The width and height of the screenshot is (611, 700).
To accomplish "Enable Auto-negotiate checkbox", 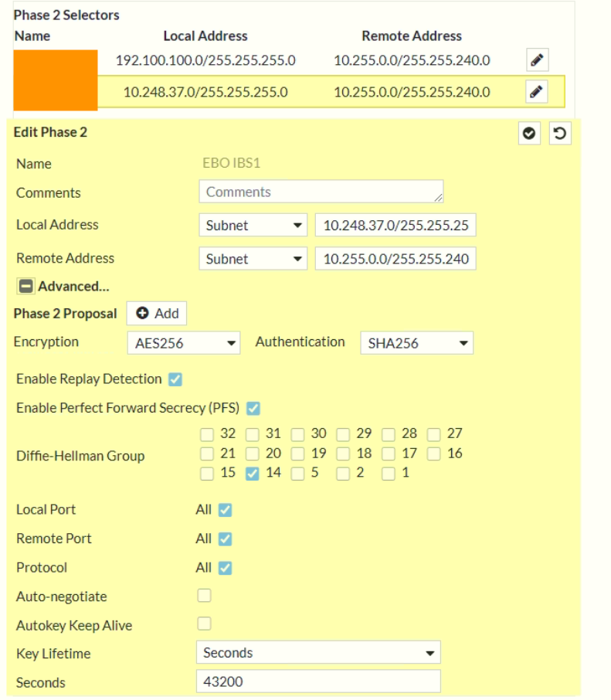I will [205, 595].
